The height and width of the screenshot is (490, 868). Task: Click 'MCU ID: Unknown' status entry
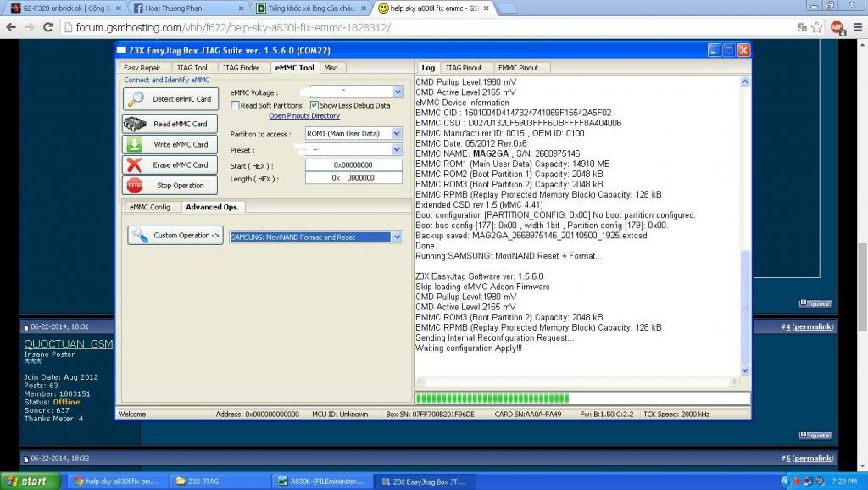(340, 415)
